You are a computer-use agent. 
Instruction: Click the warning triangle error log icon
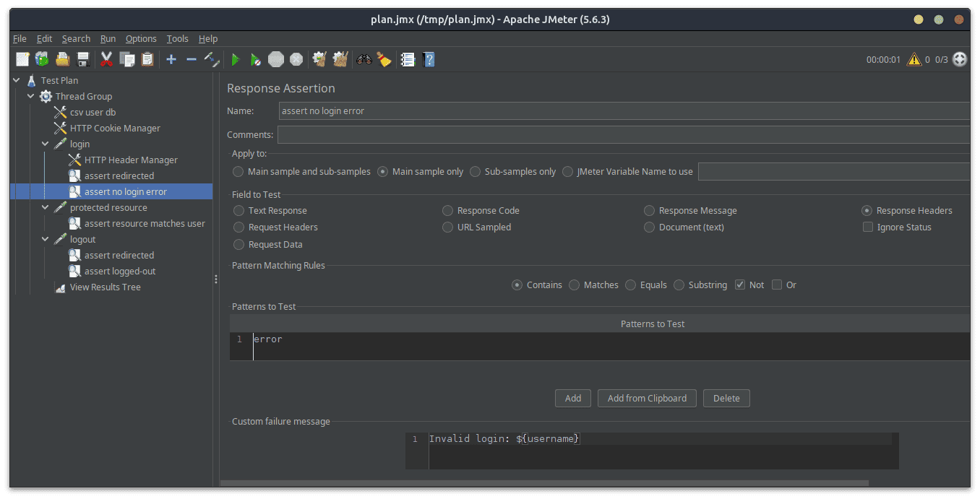[914, 59]
